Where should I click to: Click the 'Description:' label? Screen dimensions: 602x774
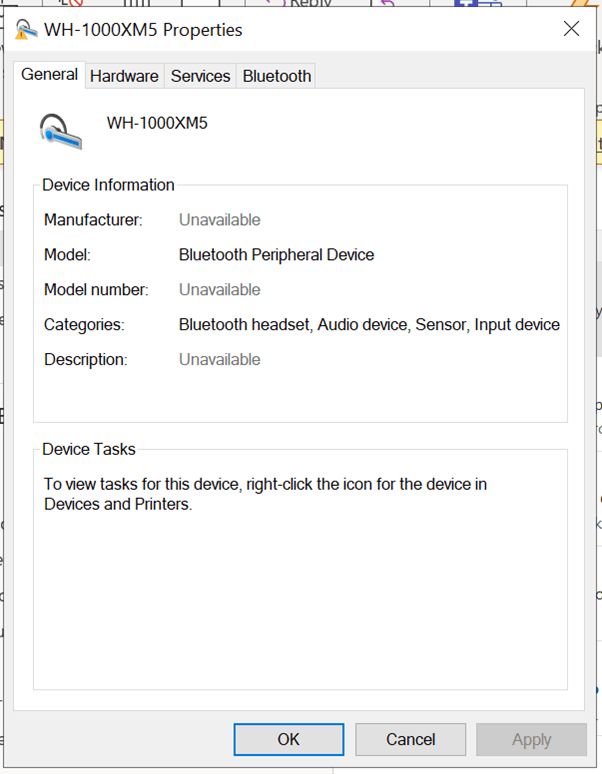86,360
